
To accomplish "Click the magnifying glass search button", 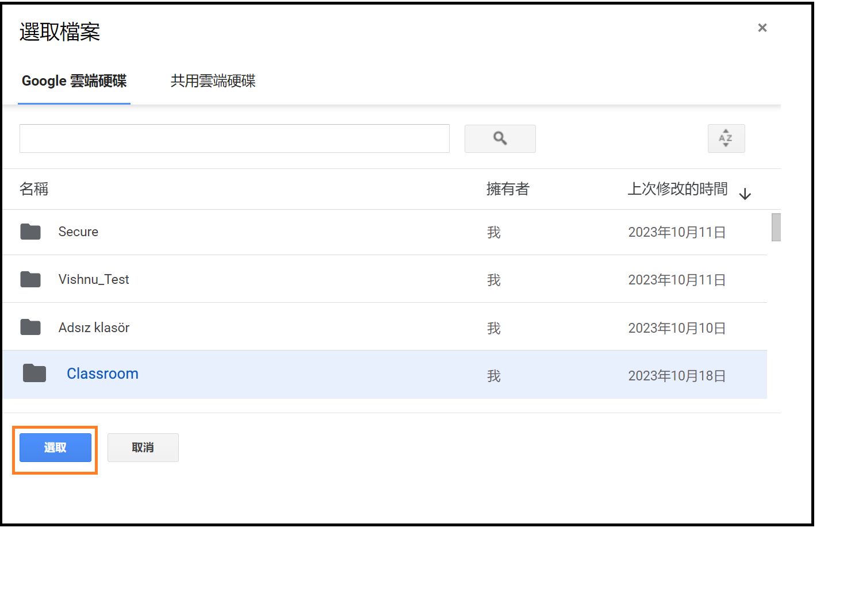I will pos(500,138).
